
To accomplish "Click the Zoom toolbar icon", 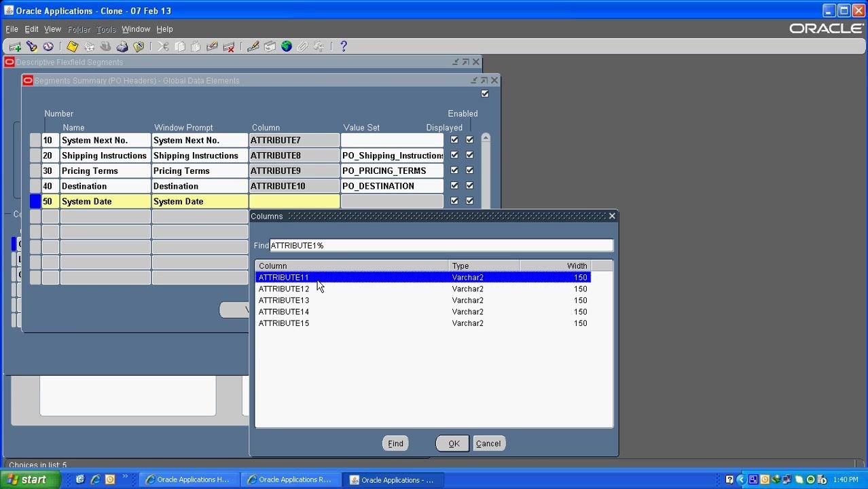I will 270,47.
